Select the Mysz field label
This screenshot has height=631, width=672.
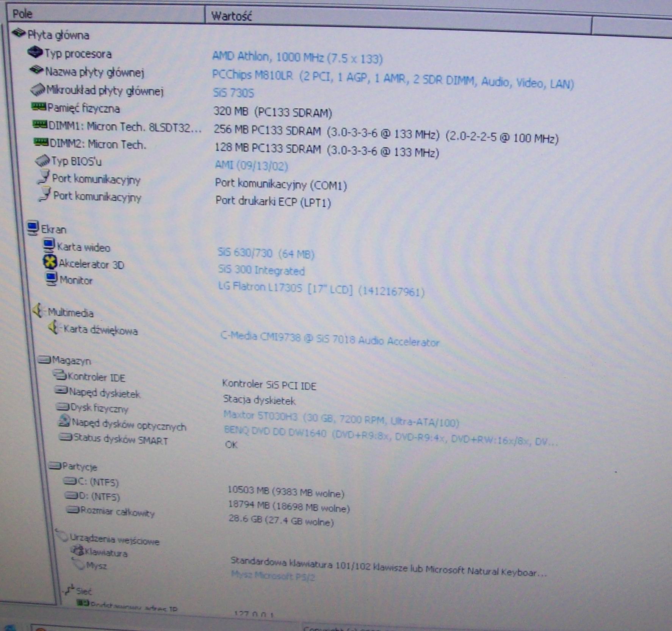pyautogui.click(x=96, y=565)
